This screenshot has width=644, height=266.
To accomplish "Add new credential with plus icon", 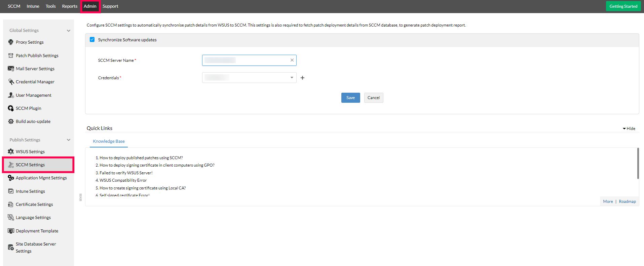I will pos(302,78).
